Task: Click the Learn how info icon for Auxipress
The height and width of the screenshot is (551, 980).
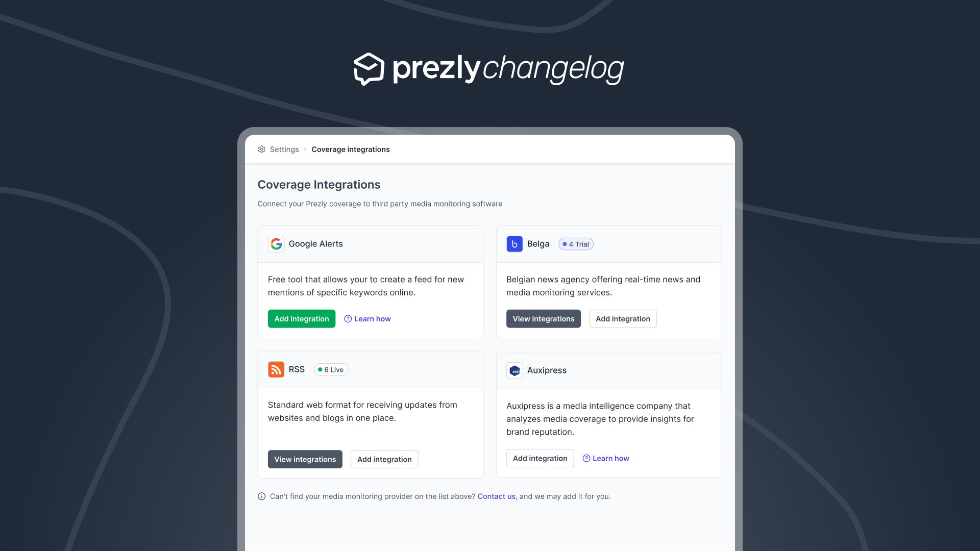Action: click(x=585, y=458)
